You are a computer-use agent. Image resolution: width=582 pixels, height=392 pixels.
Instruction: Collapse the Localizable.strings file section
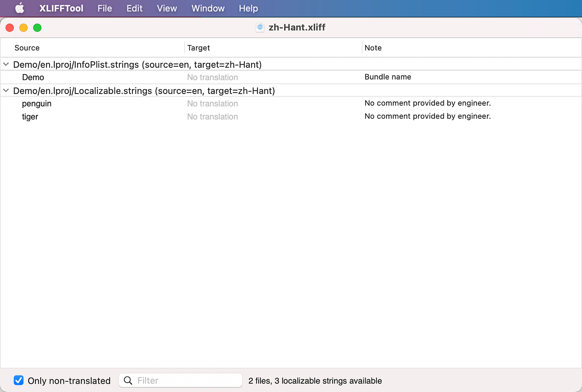(x=5, y=91)
